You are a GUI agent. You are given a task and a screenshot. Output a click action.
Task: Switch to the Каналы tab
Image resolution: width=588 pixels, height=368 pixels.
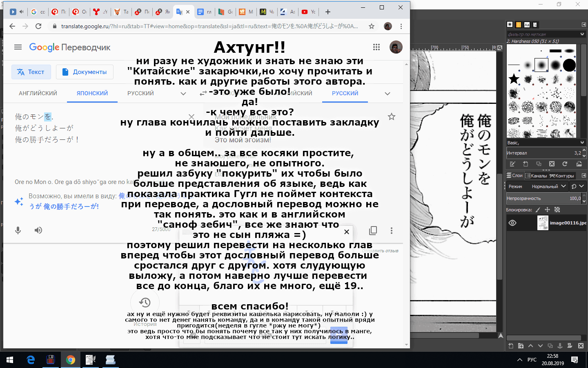pyautogui.click(x=536, y=176)
